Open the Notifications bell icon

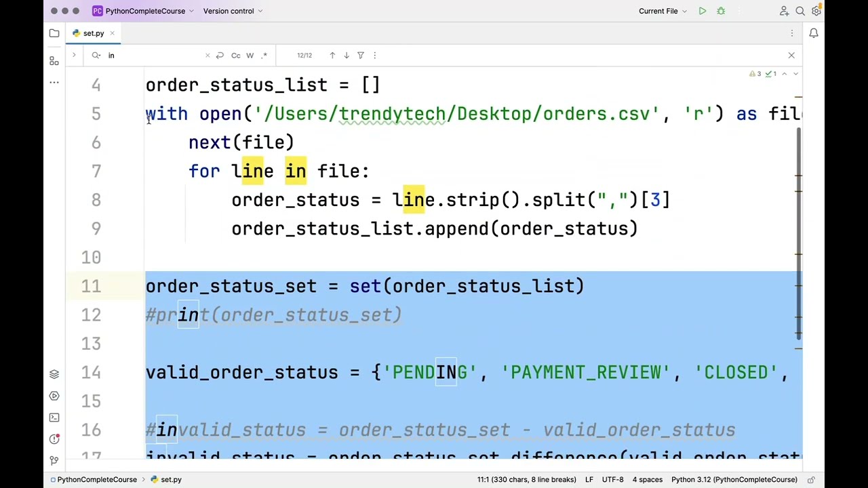click(814, 33)
